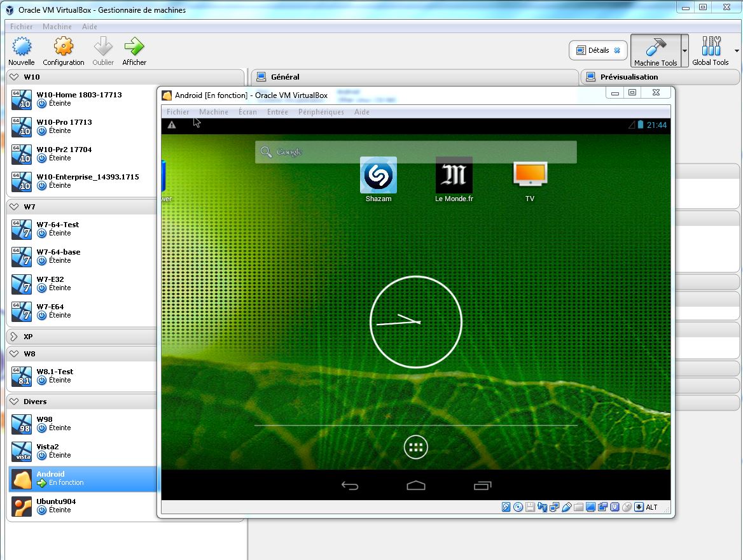
Task: Tap the Android home navigation button
Action: (416, 486)
